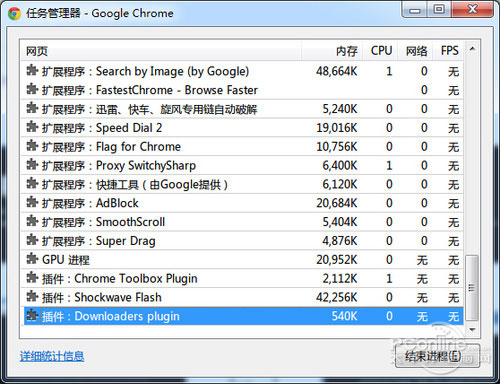The width and height of the screenshot is (500, 384).
Task: Click the 6,120K memory value
Action: coord(340,184)
